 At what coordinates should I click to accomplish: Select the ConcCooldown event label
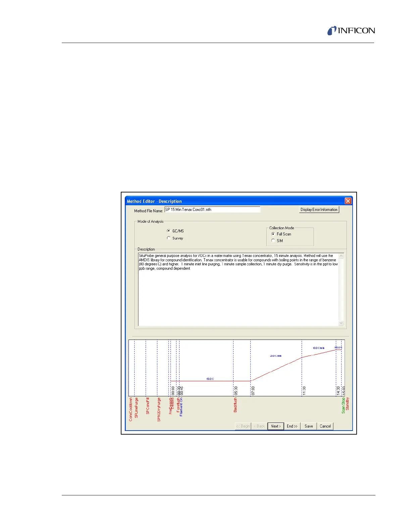point(131,409)
